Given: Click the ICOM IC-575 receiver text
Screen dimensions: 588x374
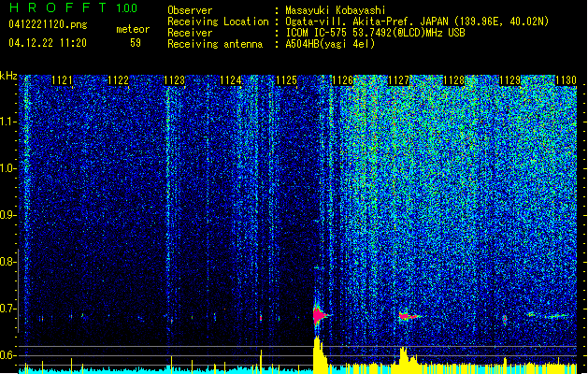Looking at the screenshot, I should click(x=375, y=33).
